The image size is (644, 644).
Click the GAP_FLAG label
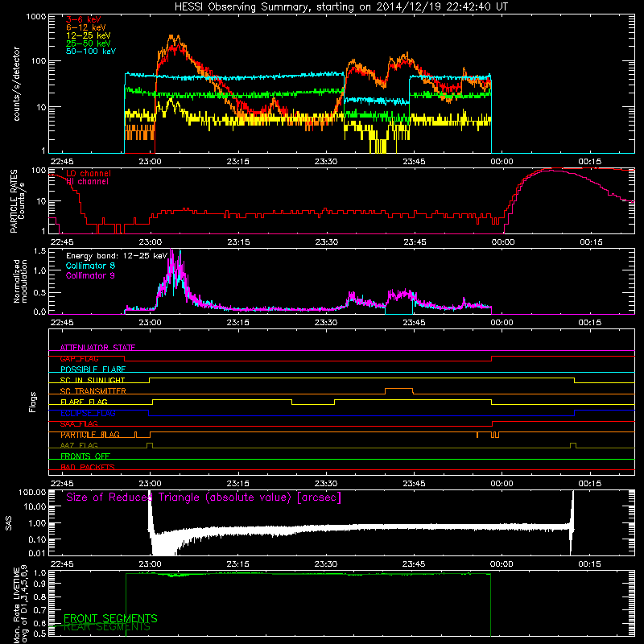point(79,358)
